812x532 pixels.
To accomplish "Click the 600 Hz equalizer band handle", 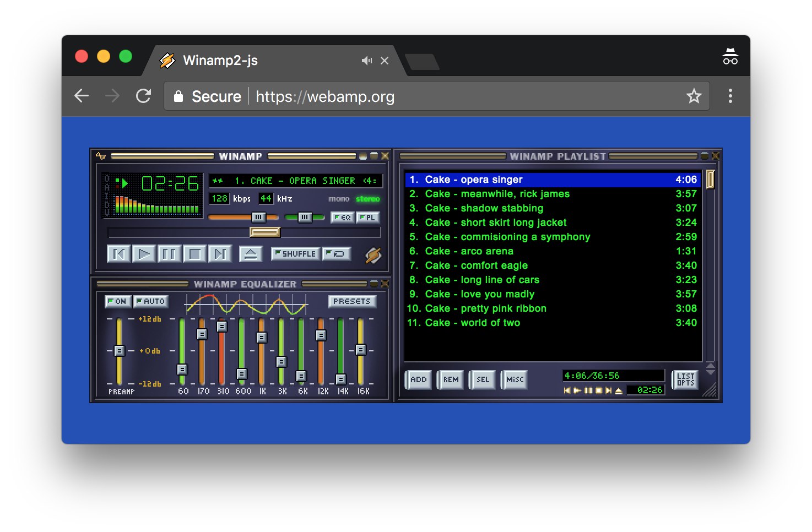I will 241,374.
